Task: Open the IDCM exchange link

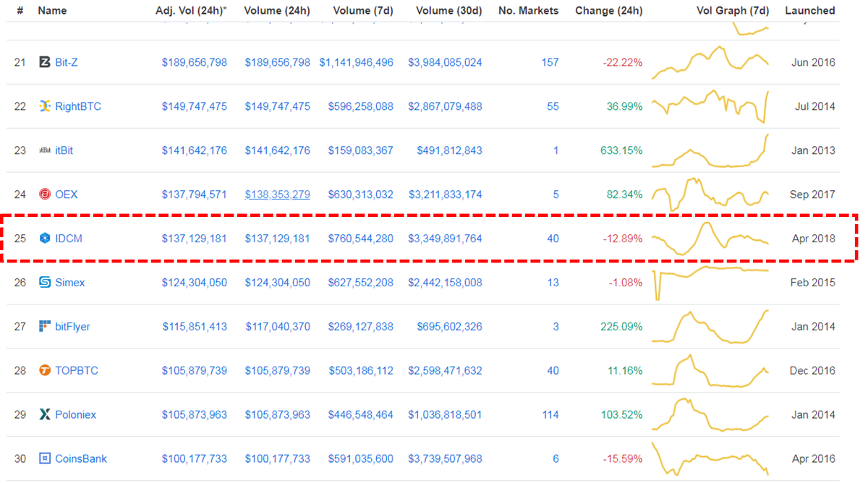Action: click(x=69, y=239)
